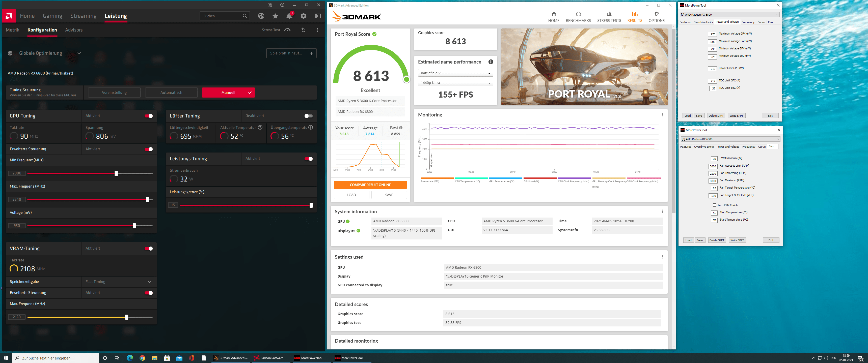Screen dimensions: 868x363
Task: Click Power Limit GPU (W) value field
Action: [712, 69]
